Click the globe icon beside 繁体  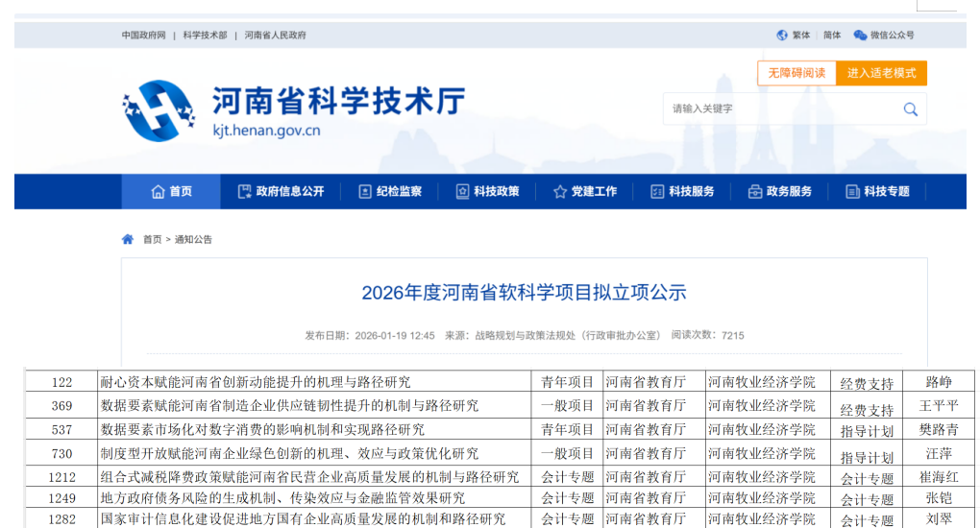coord(782,36)
